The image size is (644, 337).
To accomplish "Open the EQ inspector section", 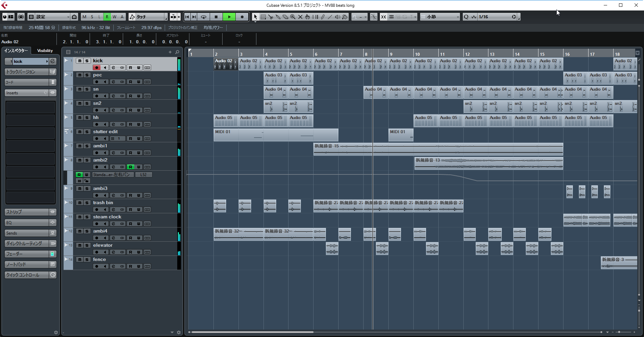I will click(26, 222).
